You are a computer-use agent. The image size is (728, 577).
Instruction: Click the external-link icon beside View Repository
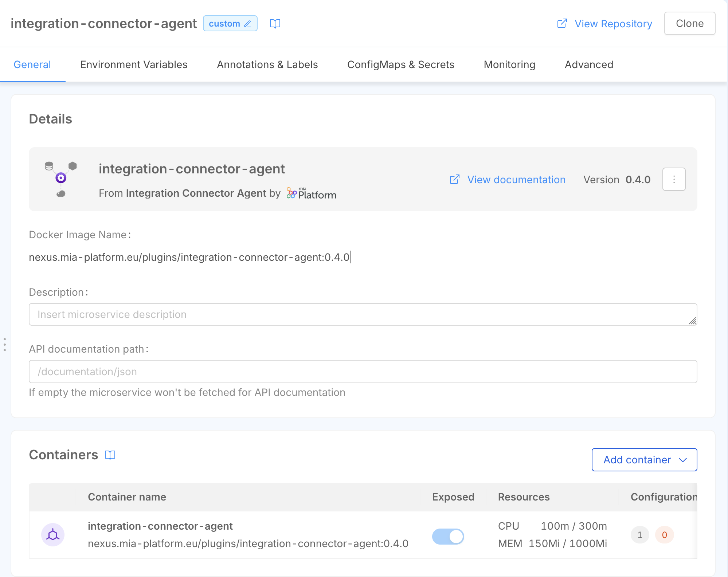(562, 24)
